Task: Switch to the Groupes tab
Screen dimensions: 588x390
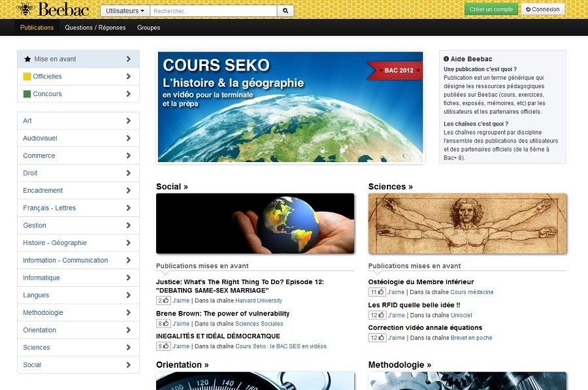Action: coord(148,27)
